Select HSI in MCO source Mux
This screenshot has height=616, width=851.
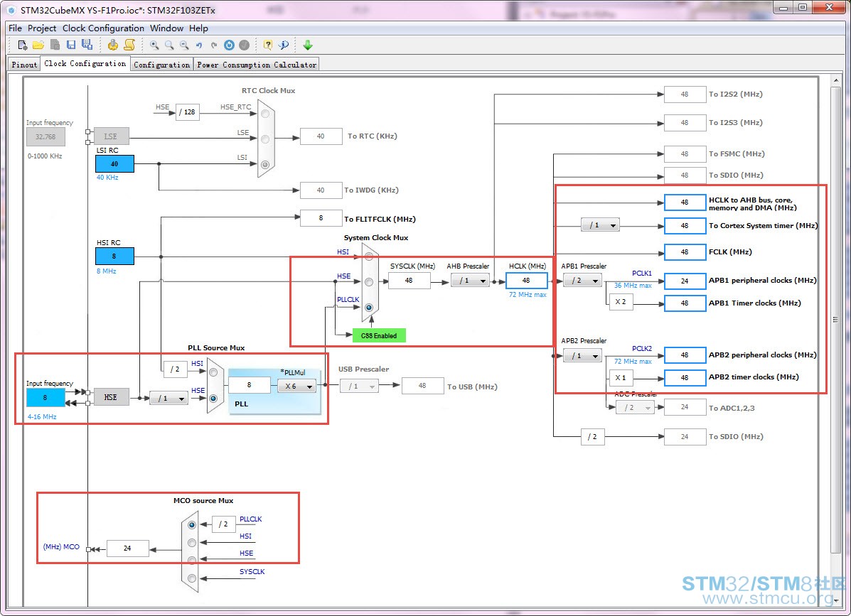point(192,543)
